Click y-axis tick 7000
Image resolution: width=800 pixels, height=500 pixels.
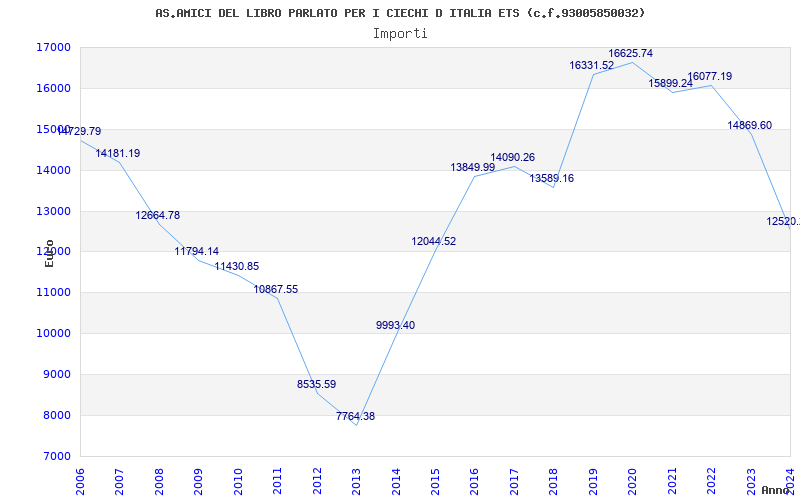(x=56, y=456)
